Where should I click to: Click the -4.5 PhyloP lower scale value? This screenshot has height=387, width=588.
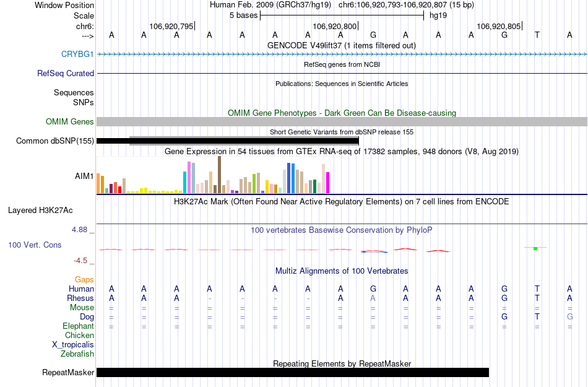tap(80, 261)
